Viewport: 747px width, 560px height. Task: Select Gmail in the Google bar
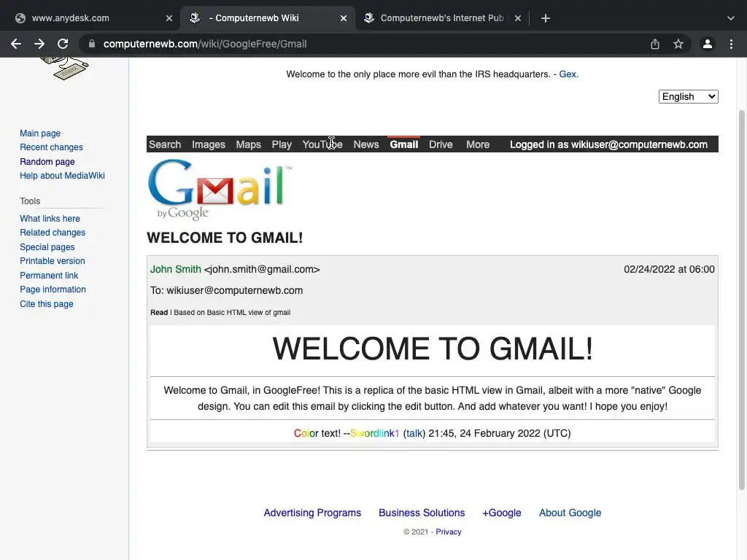404,144
